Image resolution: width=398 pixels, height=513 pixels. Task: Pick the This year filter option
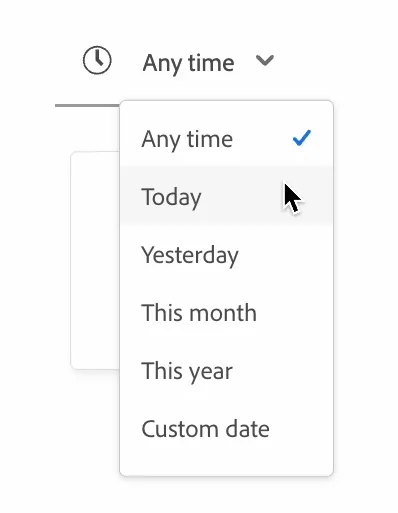[x=226, y=371]
